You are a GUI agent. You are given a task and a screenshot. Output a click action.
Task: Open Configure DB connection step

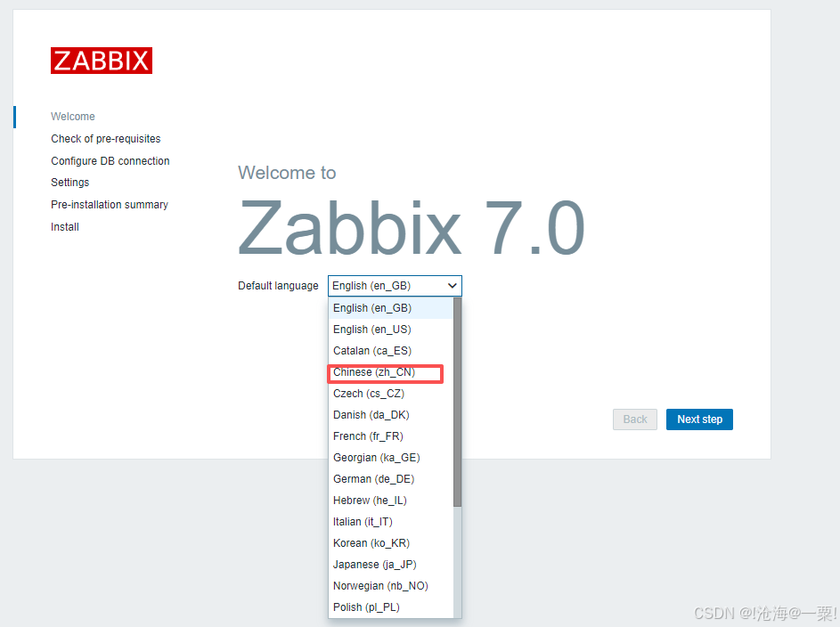[x=110, y=161]
